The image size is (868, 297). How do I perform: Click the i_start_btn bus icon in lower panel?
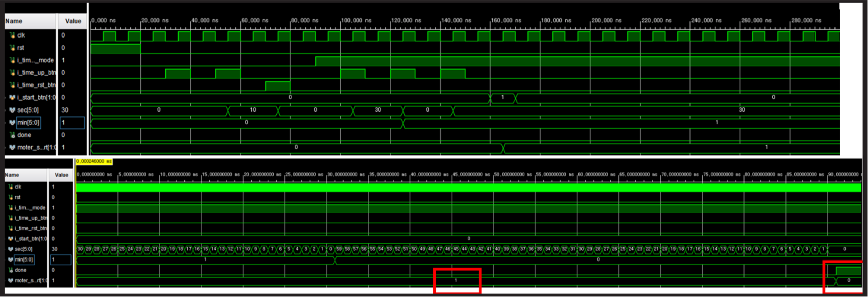10,239
